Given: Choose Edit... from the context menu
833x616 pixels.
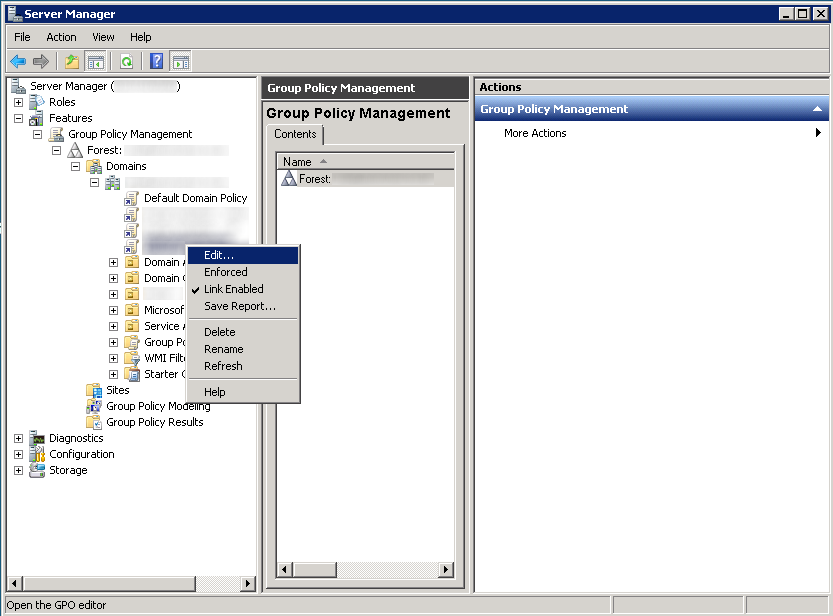Looking at the screenshot, I should pyautogui.click(x=243, y=255).
